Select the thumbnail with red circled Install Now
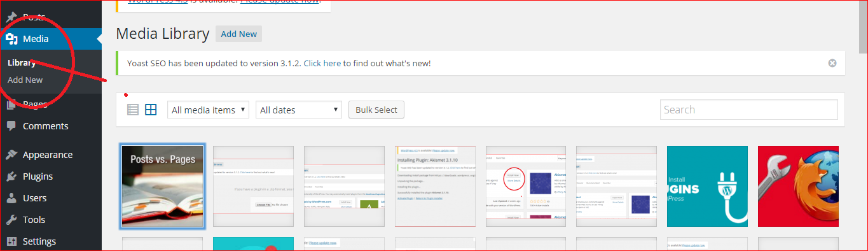The width and height of the screenshot is (868, 251). click(526, 186)
